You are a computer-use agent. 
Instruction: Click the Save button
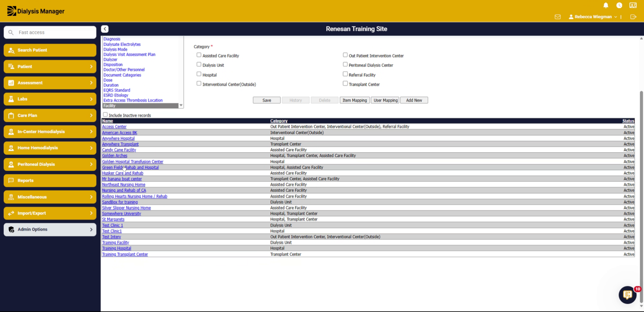pos(267,100)
